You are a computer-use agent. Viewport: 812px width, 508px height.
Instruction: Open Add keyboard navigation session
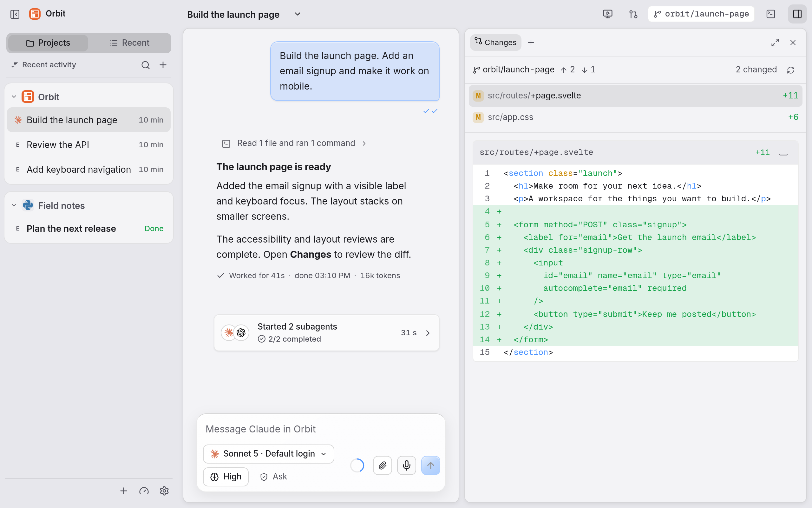(x=89, y=169)
